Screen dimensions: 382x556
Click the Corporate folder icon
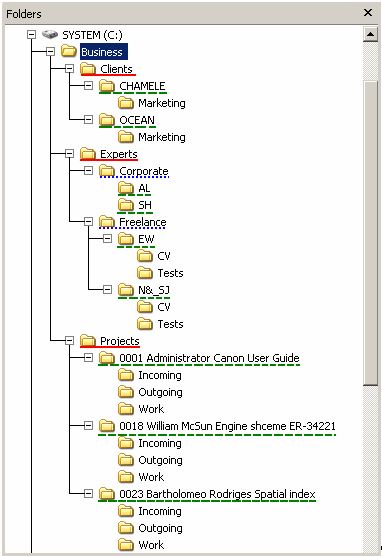tap(106, 170)
